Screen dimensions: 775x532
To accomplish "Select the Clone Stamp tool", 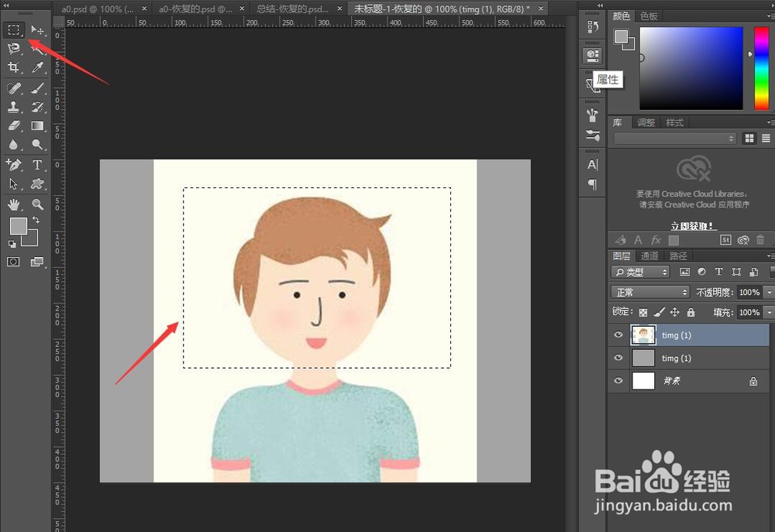I will point(13,107).
